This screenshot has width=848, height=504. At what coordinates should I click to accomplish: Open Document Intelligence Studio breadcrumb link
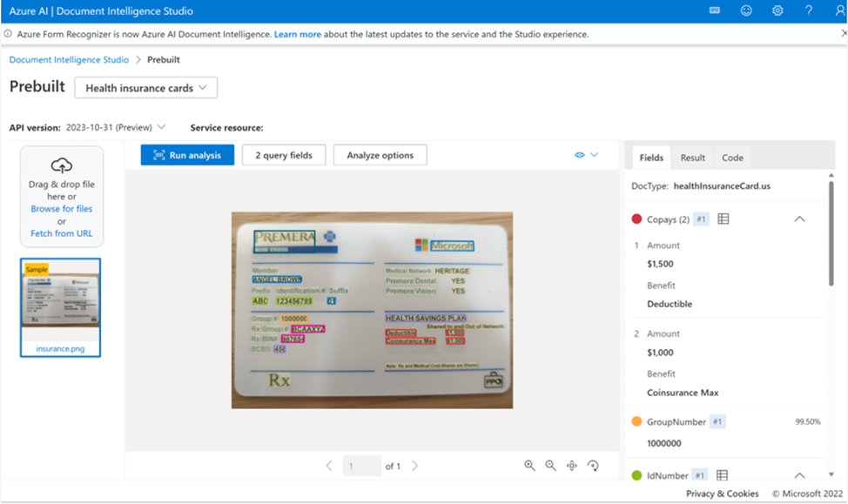click(x=70, y=59)
